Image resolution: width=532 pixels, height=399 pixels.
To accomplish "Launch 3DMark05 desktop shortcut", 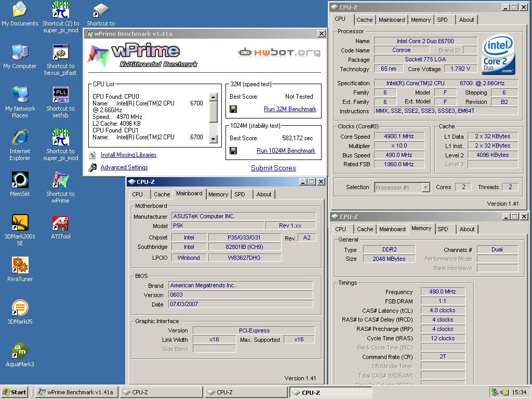I will pos(20,312).
